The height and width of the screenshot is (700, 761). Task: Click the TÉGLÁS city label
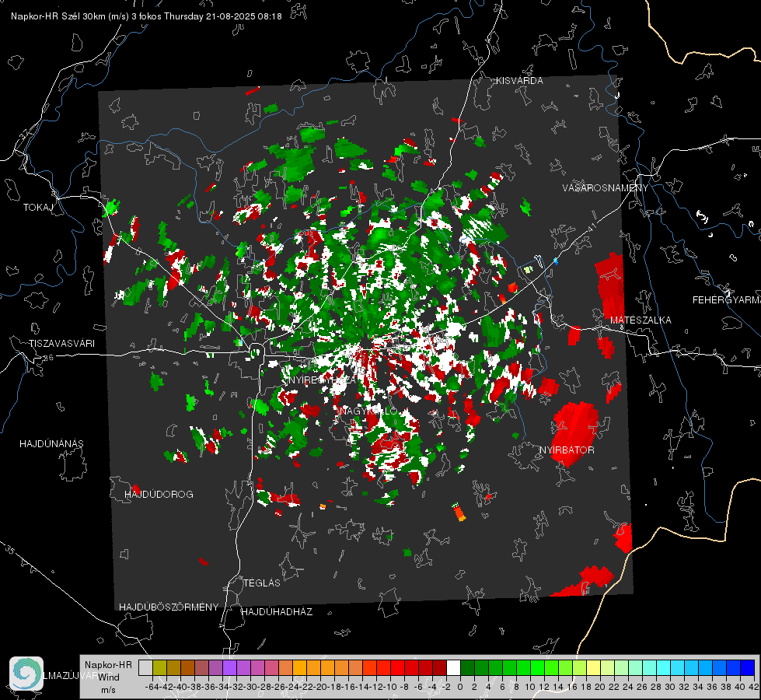tap(262, 583)
